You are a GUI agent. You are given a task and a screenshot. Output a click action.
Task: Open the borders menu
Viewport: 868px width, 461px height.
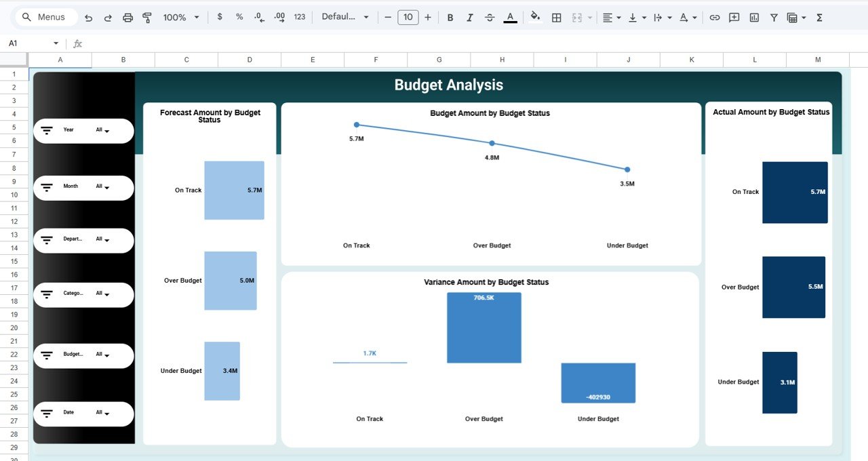click(x=556, y=17)
